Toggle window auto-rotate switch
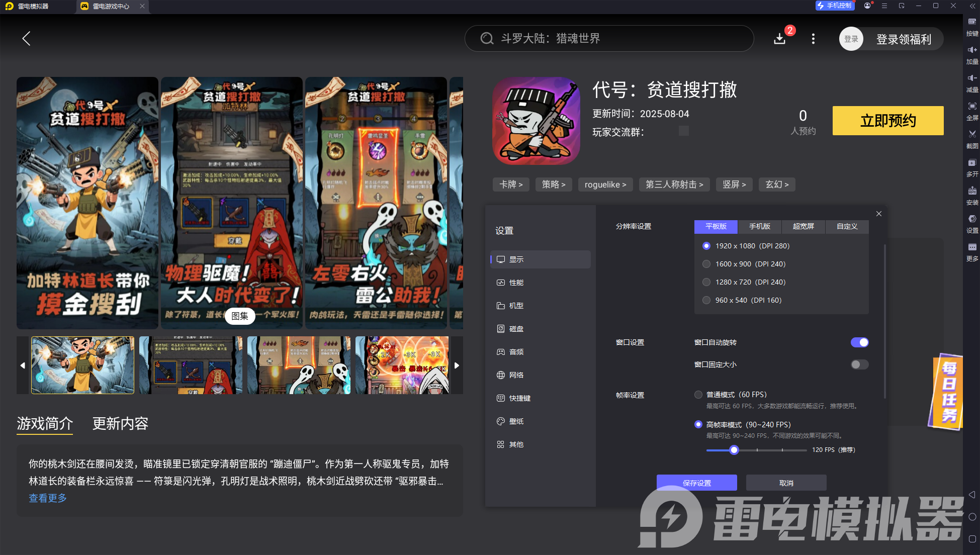 pyautogui.click(x=859, y=342)
